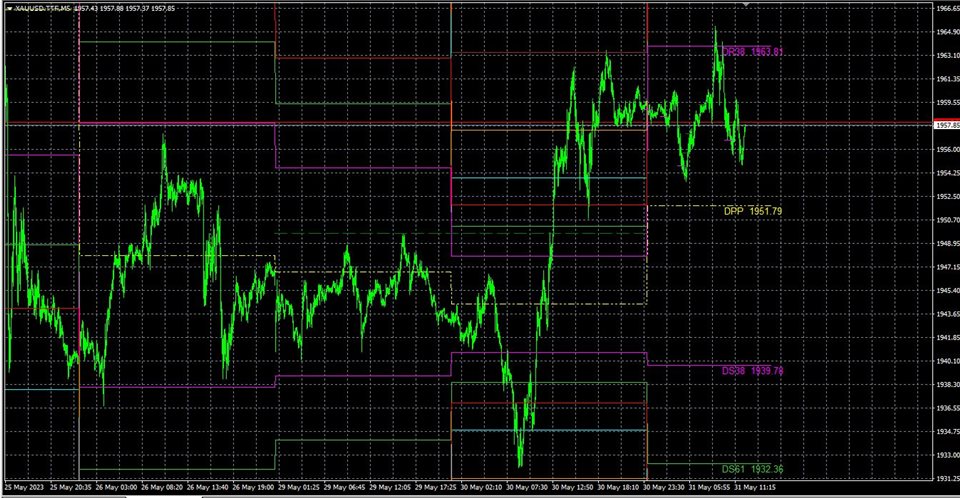The image size is (960, 498).
Task: Click the 1936.55 price scale value
Action: [948, 408]
